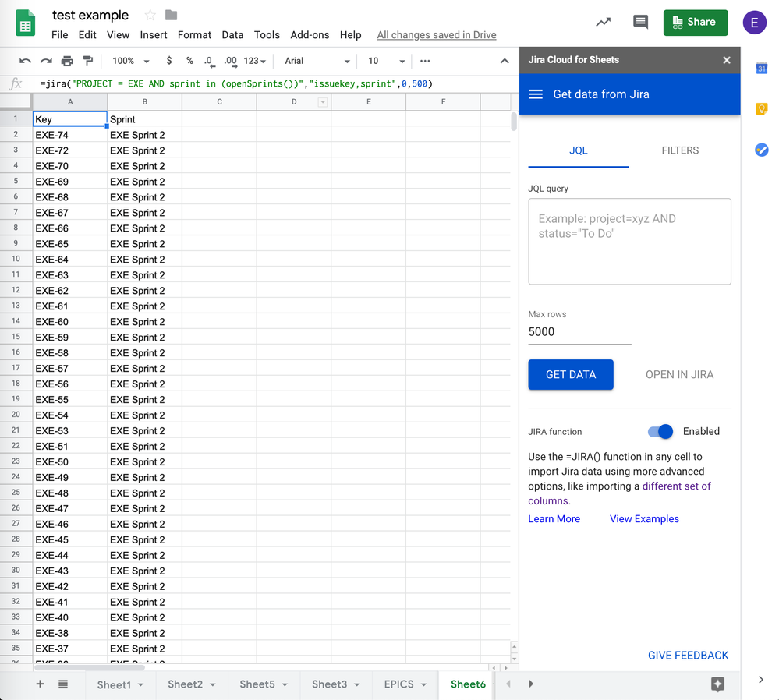
Task: Click the Print icon
Action: pos(66,60)
